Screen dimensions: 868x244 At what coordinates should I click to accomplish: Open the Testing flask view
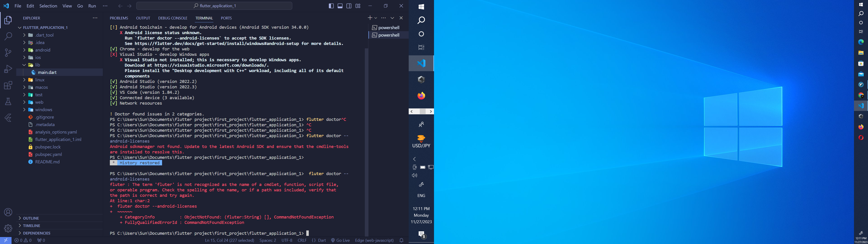pos(8,101)
